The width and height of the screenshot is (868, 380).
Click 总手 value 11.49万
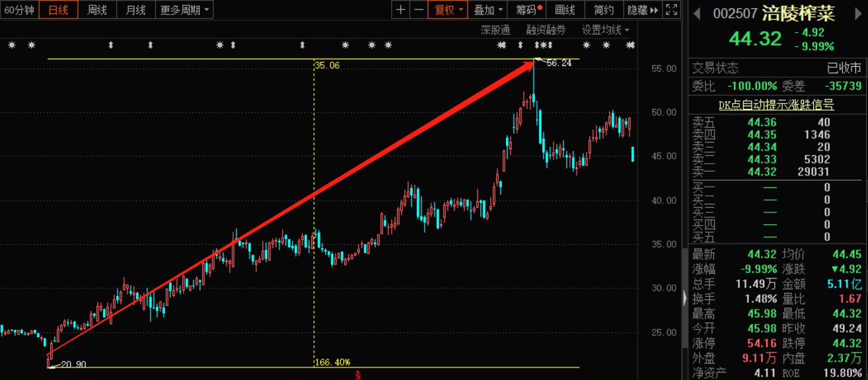coord(757,284)
